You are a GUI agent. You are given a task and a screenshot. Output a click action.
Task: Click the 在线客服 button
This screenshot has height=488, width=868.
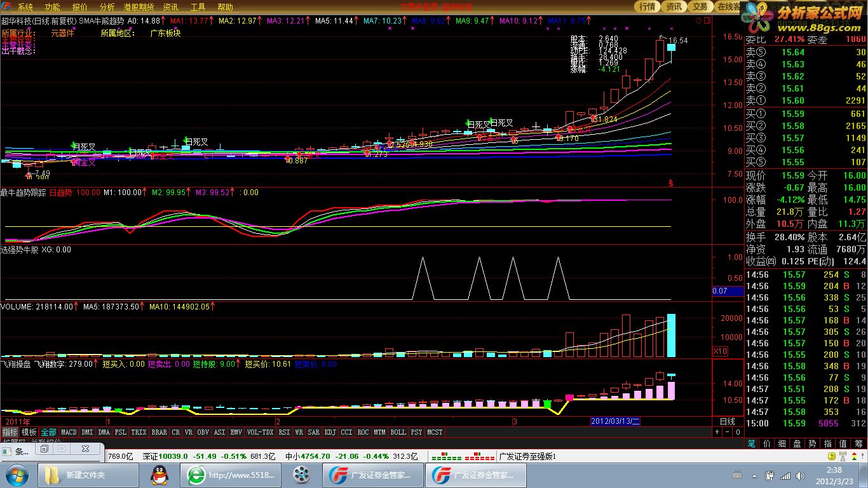coord(728,6)
